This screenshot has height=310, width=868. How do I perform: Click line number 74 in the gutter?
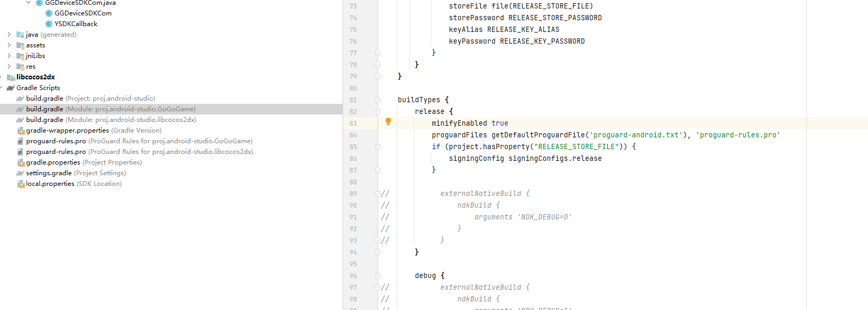point(353,18)
